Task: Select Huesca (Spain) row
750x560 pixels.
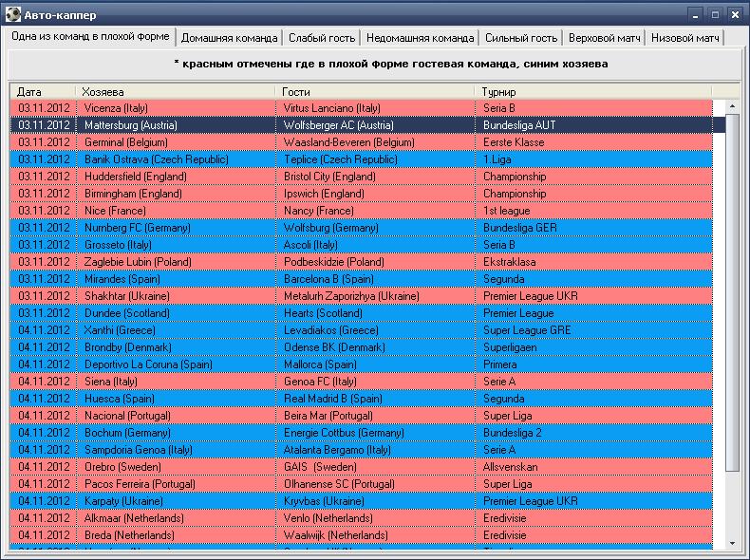Action: click(x=361, y=399)
